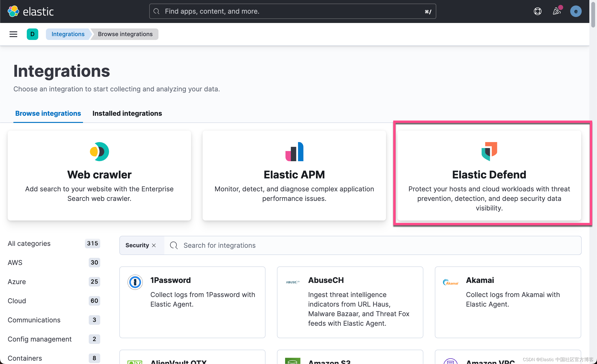Image resolution: width=597 pixels, height=364 pixels.
Task: Select All categories filter
Action: click(x=54, y=243)
